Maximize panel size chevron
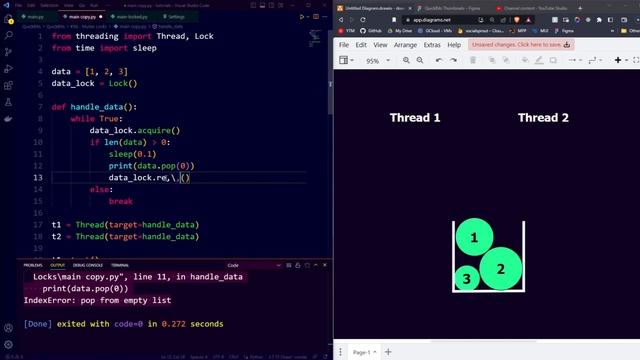The width and height of the screenshot is (640, 360). point(316,265)
